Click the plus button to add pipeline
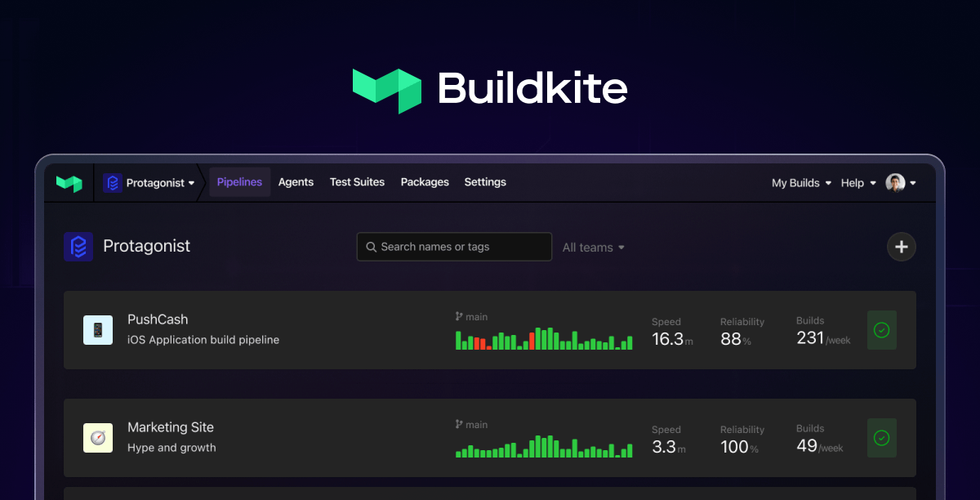 coord(902,247)
